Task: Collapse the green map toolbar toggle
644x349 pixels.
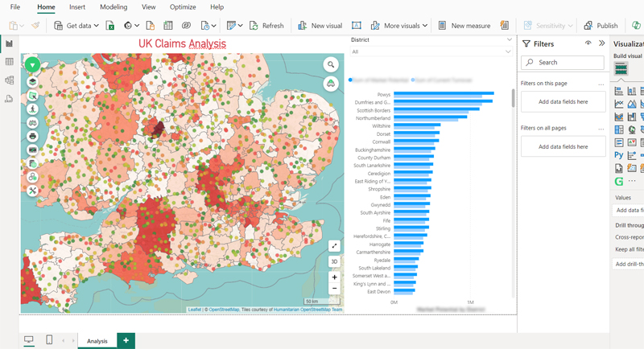Action: 32,65
